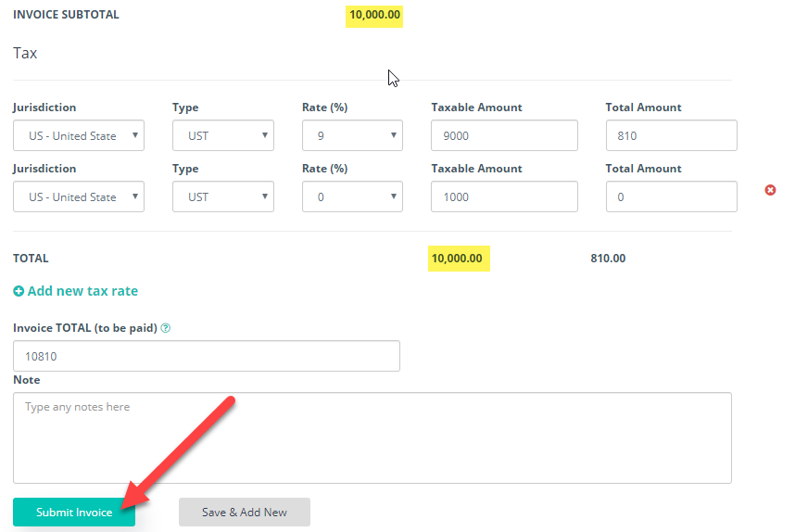Click the help icon beside Invoice TOTAL
The image size is (795, 532).
tap(166, 328)
